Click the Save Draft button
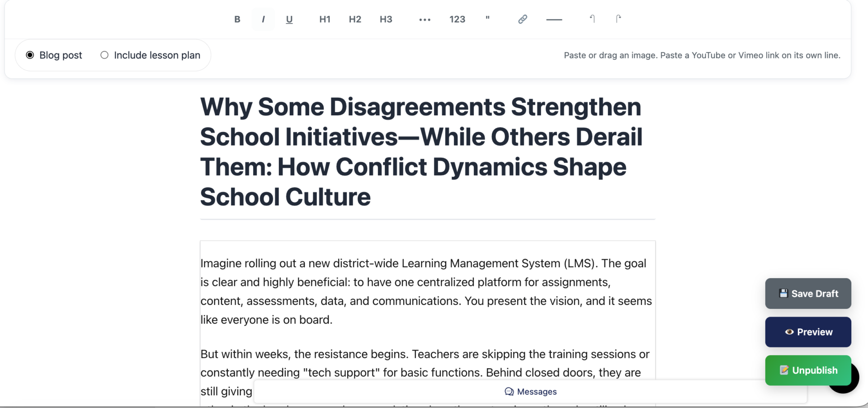The height and width of the screenshot is (408, 868). point(808,294)
